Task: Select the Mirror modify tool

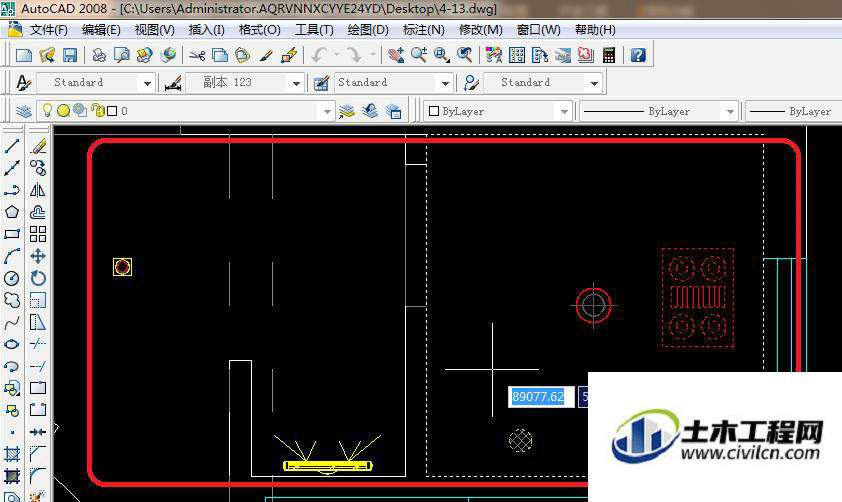Action: 38,190
